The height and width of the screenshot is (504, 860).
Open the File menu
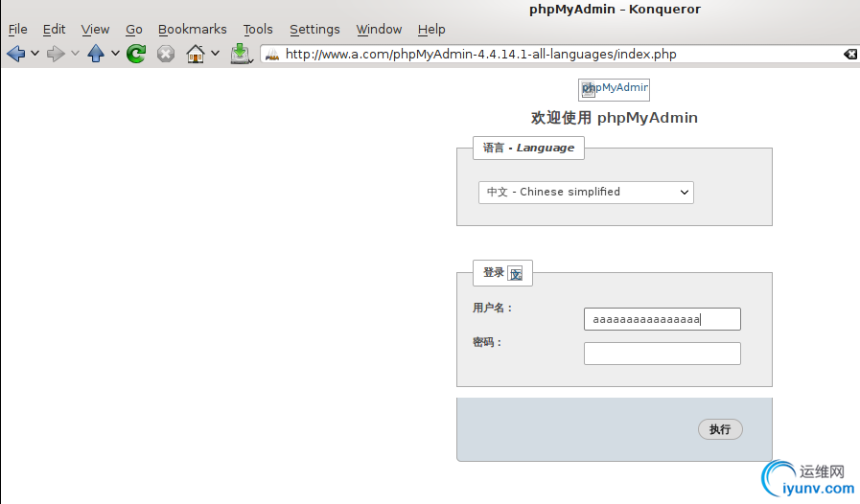point(18,30)
